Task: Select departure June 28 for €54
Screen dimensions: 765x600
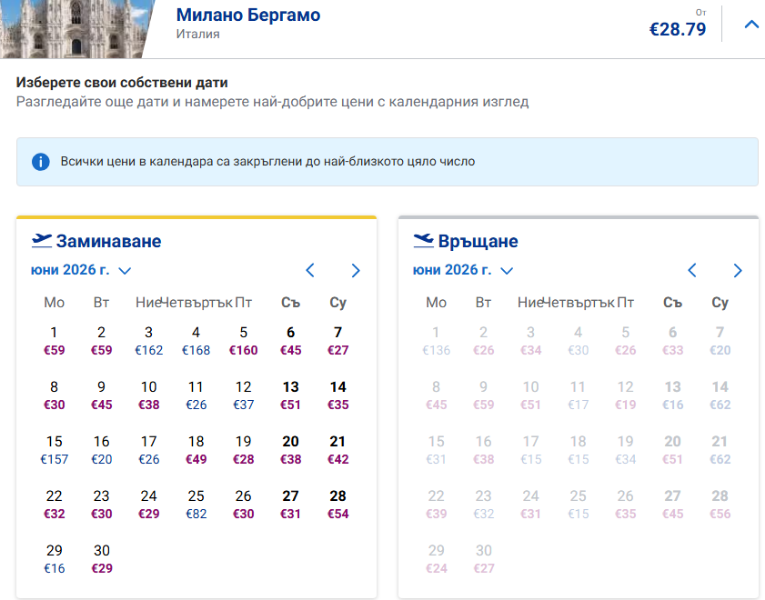Action: click(x=338, y=505)
